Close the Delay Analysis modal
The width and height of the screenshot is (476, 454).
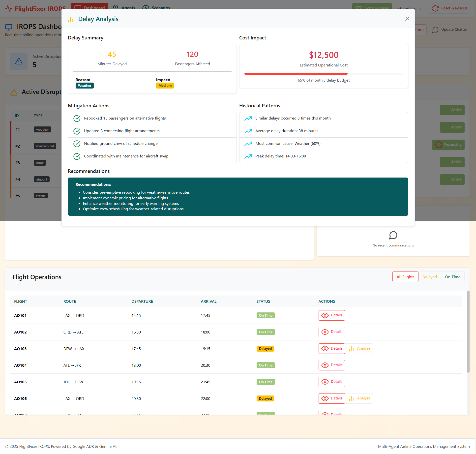tap(407, 19)
